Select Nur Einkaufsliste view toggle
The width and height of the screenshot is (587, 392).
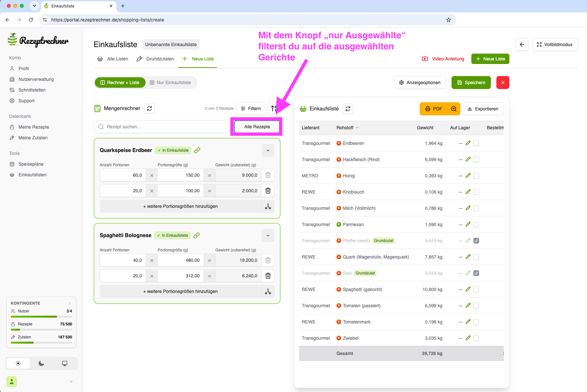point(170,82)
